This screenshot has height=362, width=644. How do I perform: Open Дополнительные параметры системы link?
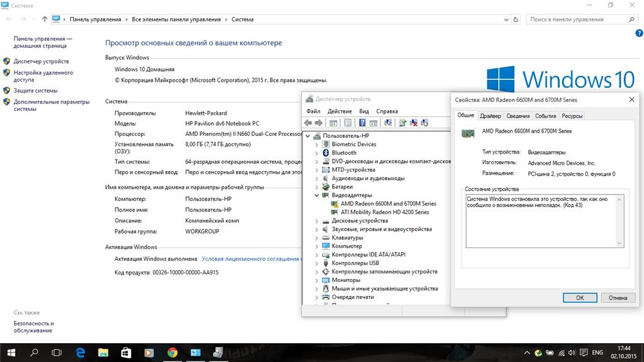click(x=52, y=105)
